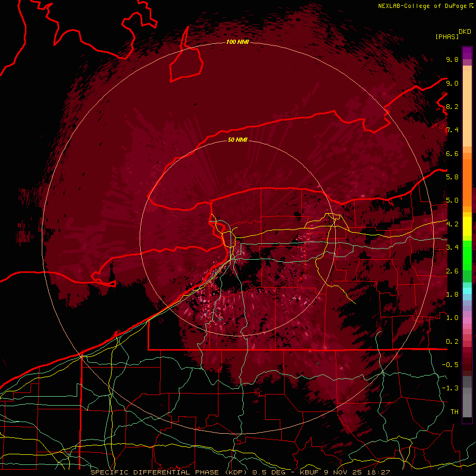The width and height of the screenshot is (476, 476).
Task: Click the 5.8 scale value
Action: tap(452, 177)
